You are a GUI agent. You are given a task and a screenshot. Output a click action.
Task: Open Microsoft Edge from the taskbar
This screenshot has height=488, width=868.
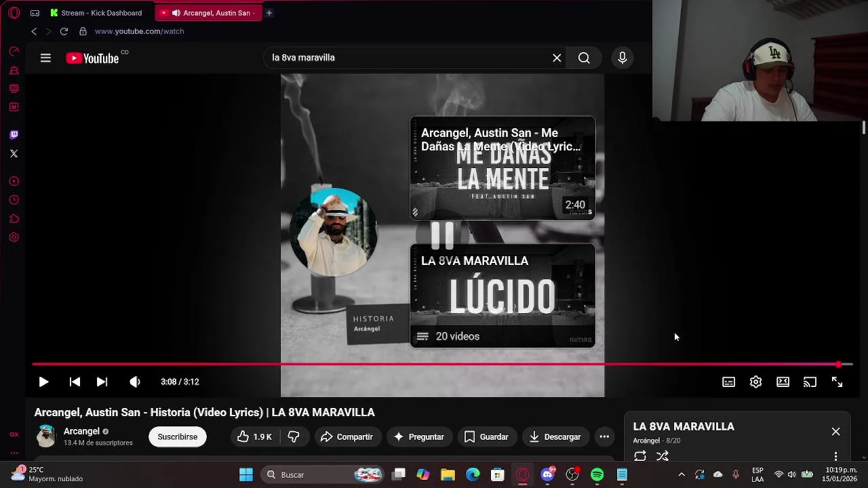pyautogui.click(x=473, y=475)
